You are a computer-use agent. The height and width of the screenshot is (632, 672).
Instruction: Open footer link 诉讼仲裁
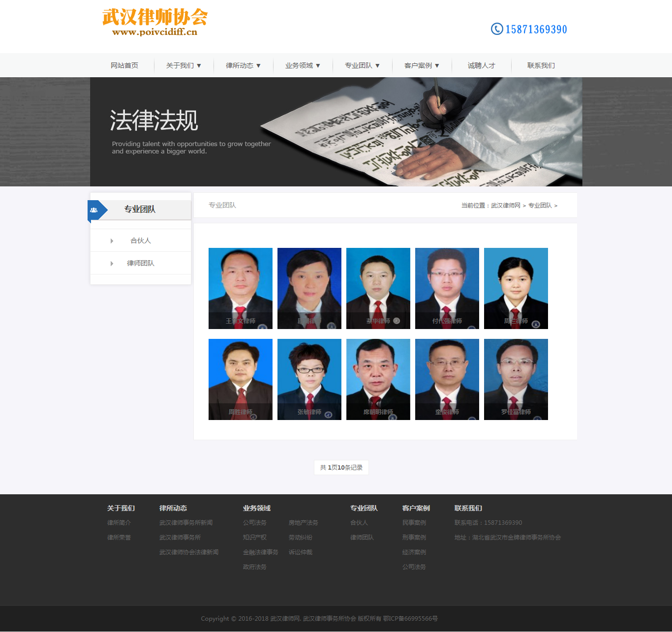click(x=301, y=552)
